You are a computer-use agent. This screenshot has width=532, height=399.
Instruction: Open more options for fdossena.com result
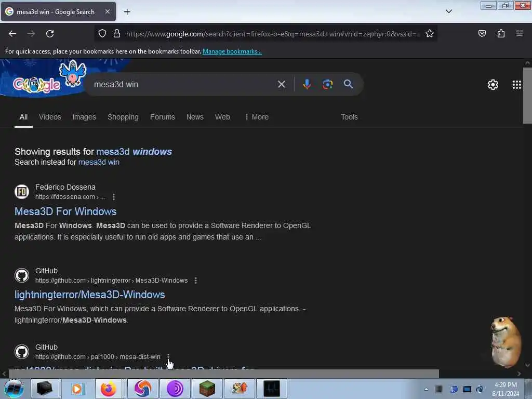(x=114, y=197)
